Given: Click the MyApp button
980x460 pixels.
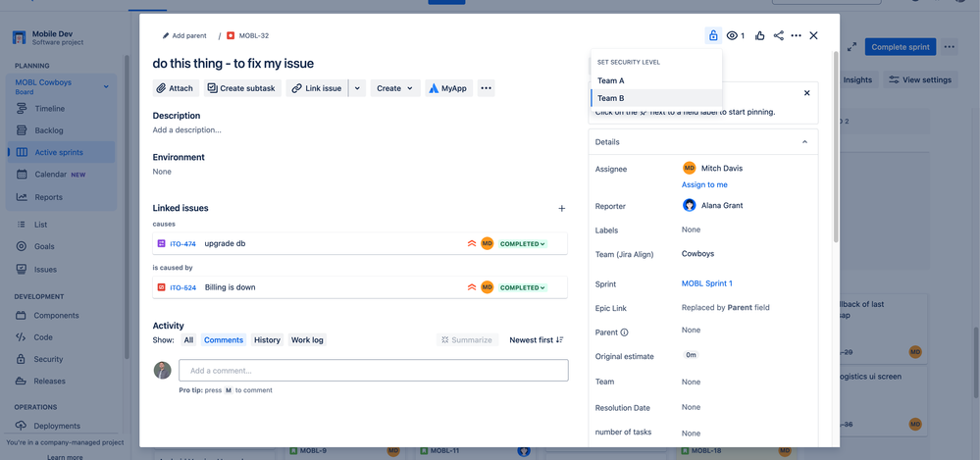Looking at the screenshot, I should [448, 88].
